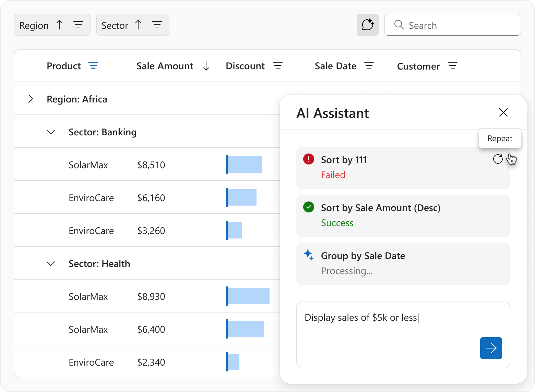The width and height of the screenshot is (535, 392).
Task: Toggle ascending sort on the Sector chip
Action: click(138, 24)
